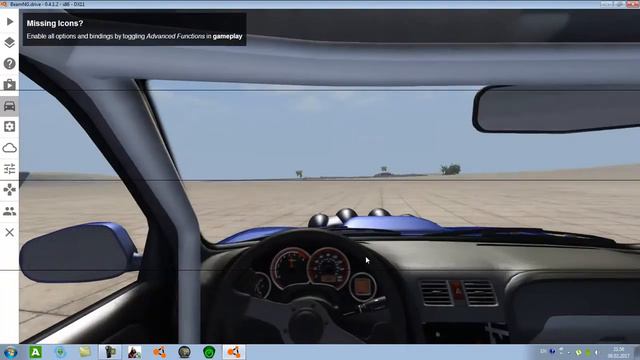Open the layers icon in sidebar
The image size is (640, 360).
(9, 42)
